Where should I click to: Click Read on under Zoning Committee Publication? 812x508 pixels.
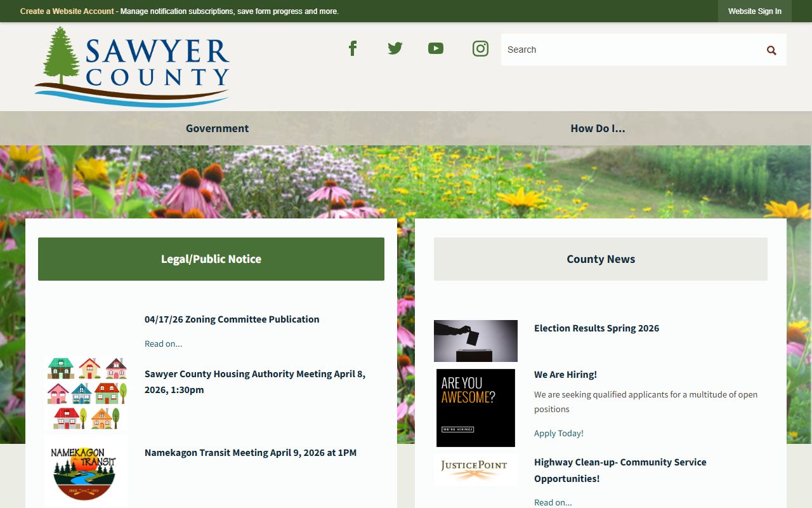coord(163,344)
